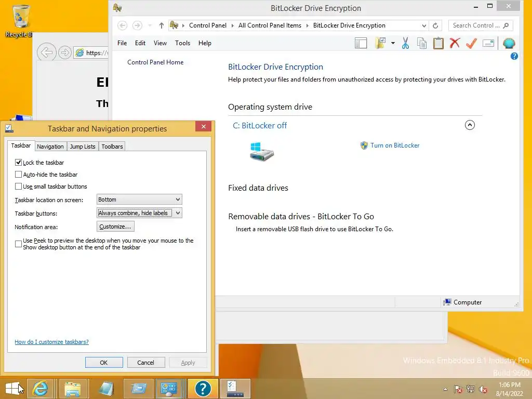Click Action Center flag tray icon

pyautogui.click(x=458, y=389)
